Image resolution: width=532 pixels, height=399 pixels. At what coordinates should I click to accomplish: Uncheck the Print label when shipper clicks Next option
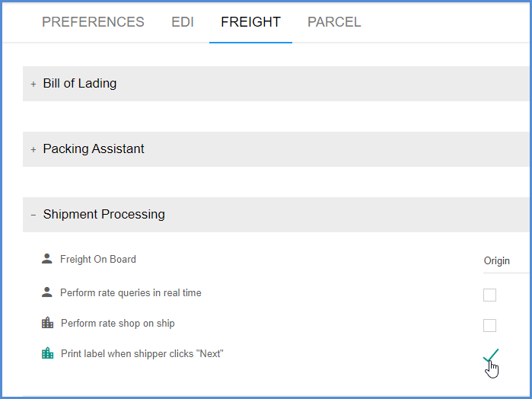tap(491, 355)
